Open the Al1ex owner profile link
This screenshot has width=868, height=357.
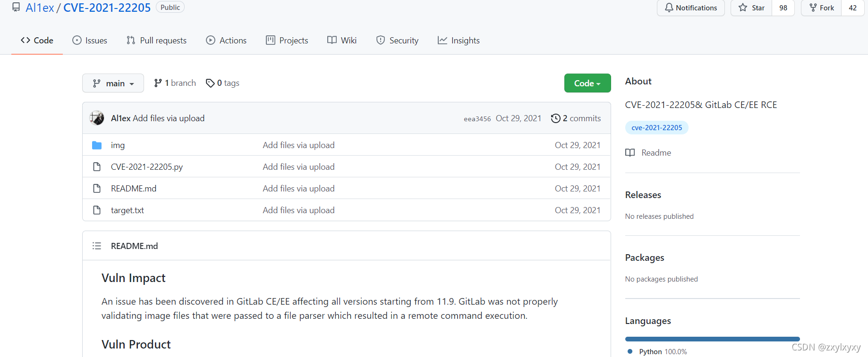click(x=40, y=8)
